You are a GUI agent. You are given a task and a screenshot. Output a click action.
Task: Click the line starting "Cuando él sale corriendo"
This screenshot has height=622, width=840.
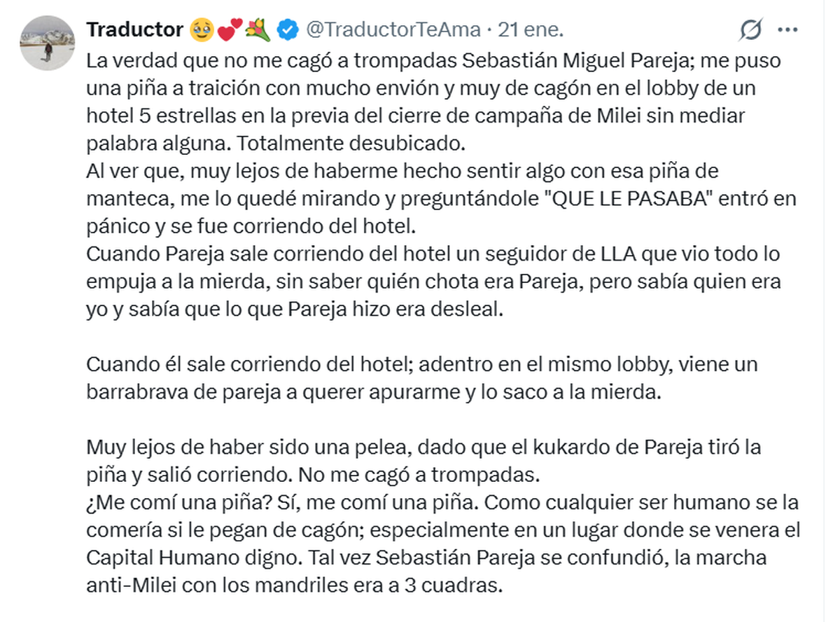point(421,364)
